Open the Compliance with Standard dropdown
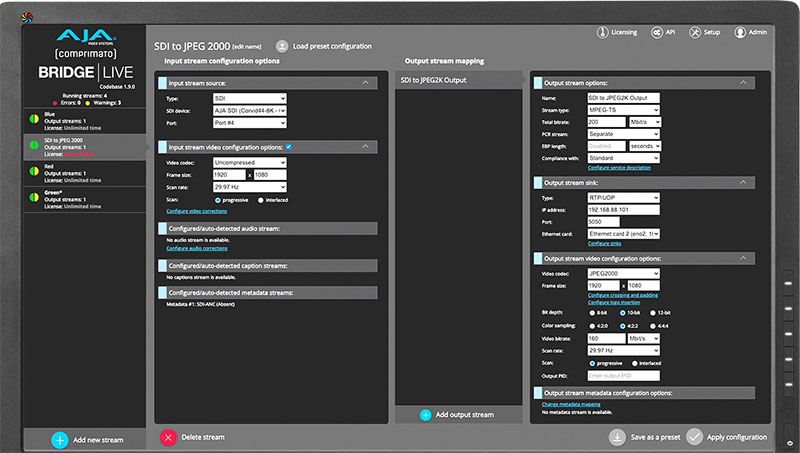800x453 pixels. tap(623, 158)
